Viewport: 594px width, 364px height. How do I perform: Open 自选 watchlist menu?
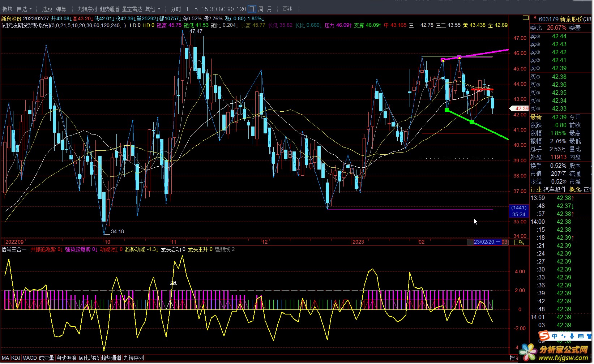tap(22, 9)
